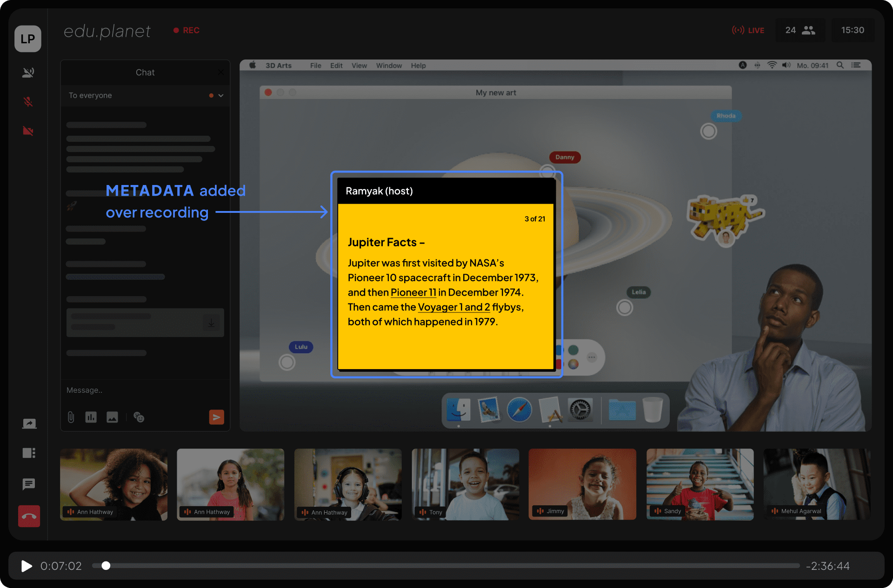Click the insert image icon in chat
Screen dimensions: 893x588
click(112, 417)
